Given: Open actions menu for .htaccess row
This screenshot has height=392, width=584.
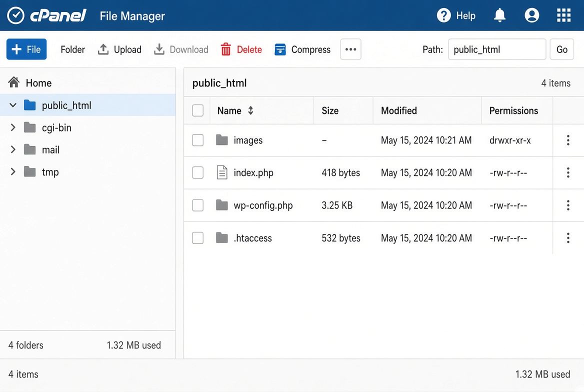Looking at the screenshot, I should pyautogui.click(x=568, y=237).
